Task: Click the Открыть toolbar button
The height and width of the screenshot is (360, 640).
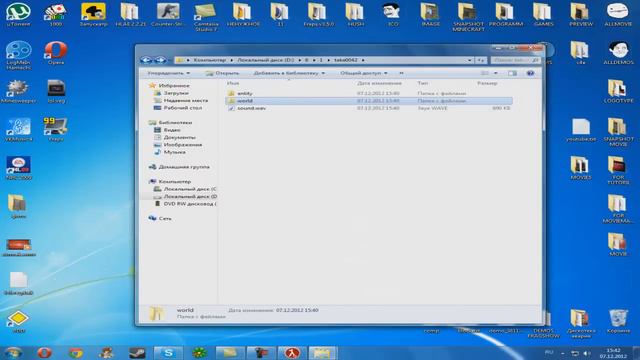Action: (222, 73)
